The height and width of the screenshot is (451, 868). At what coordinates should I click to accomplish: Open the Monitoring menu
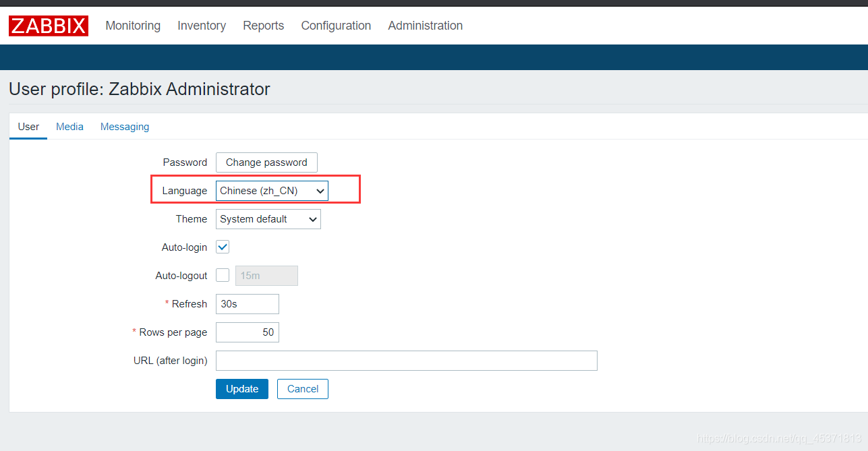click(133, 26)
